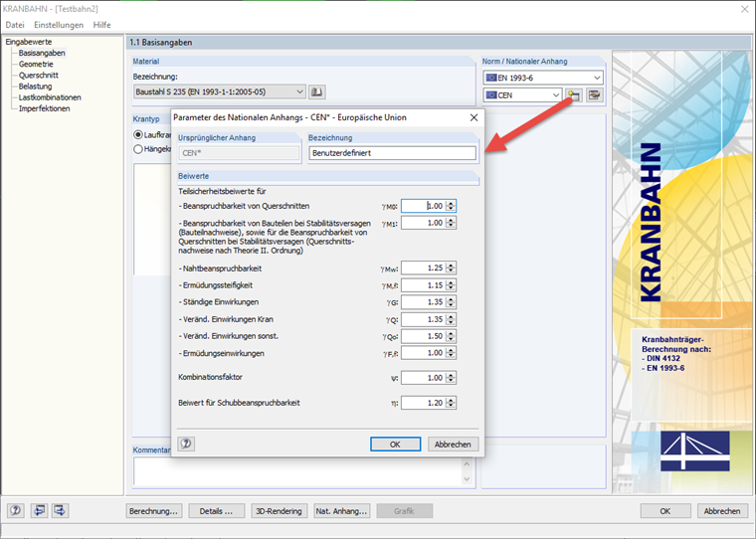Click the η shear coefficient field

click(424, 403)
